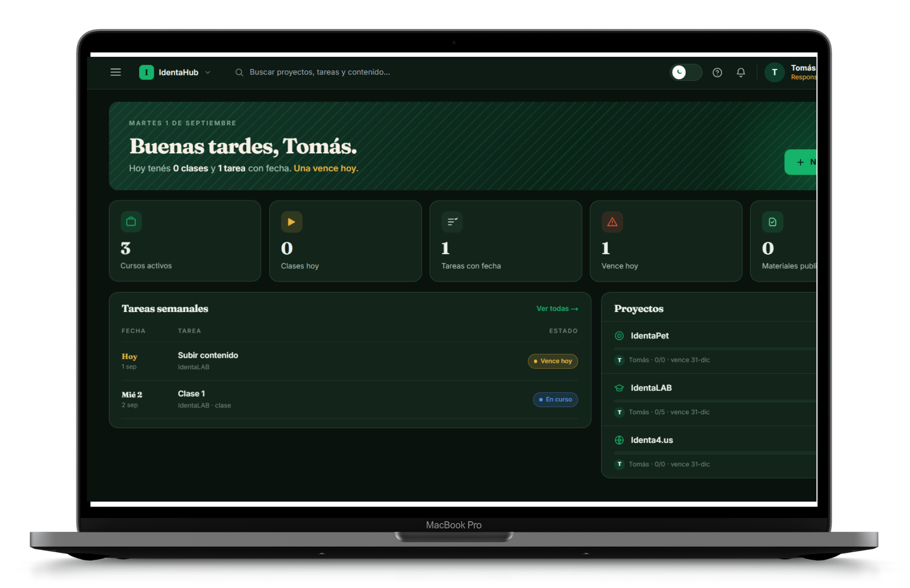Click the En curso status badge
This screenshot has height=588, width=910.
[556, 399]
